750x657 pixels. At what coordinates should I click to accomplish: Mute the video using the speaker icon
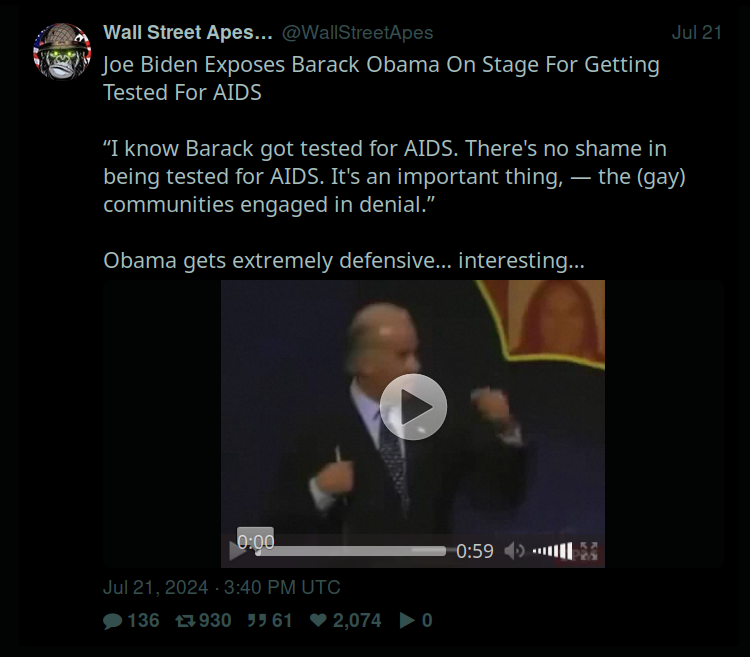(514, 551)
